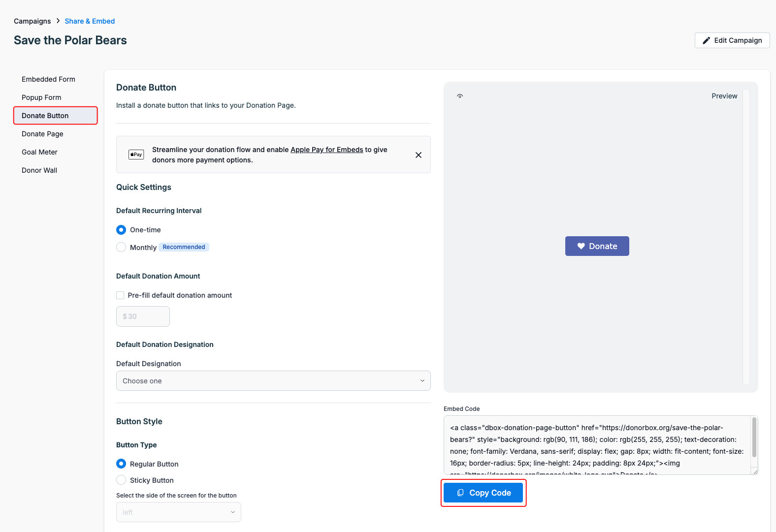Screen dimensions: 776x532
Task: Choose the Sticky Button type
Action: coord(121,480)
